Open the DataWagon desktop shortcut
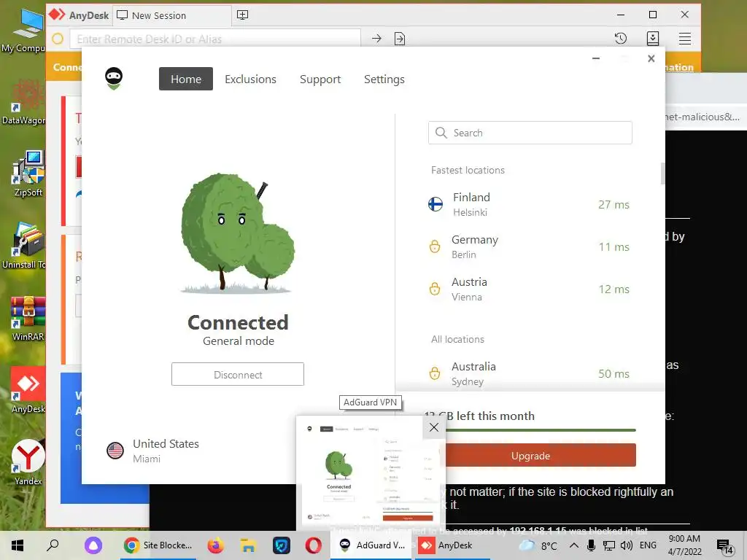This screenshot has height=560, width=747. click(x=24, y=101)
